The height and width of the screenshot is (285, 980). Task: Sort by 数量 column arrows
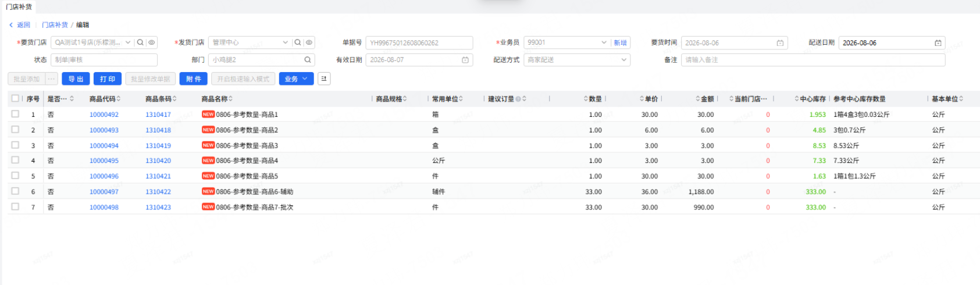pyautogui.click(x=586, y=99)
